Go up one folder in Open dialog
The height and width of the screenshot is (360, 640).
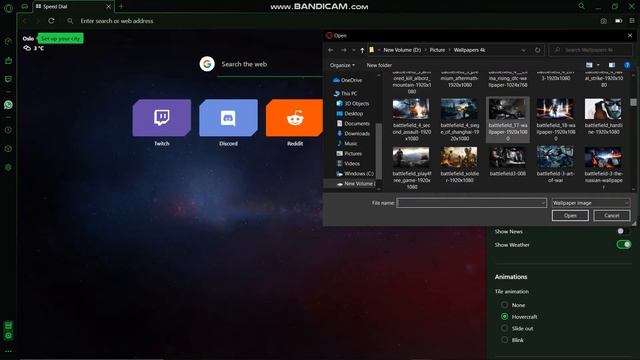click(x=362, y=50)
